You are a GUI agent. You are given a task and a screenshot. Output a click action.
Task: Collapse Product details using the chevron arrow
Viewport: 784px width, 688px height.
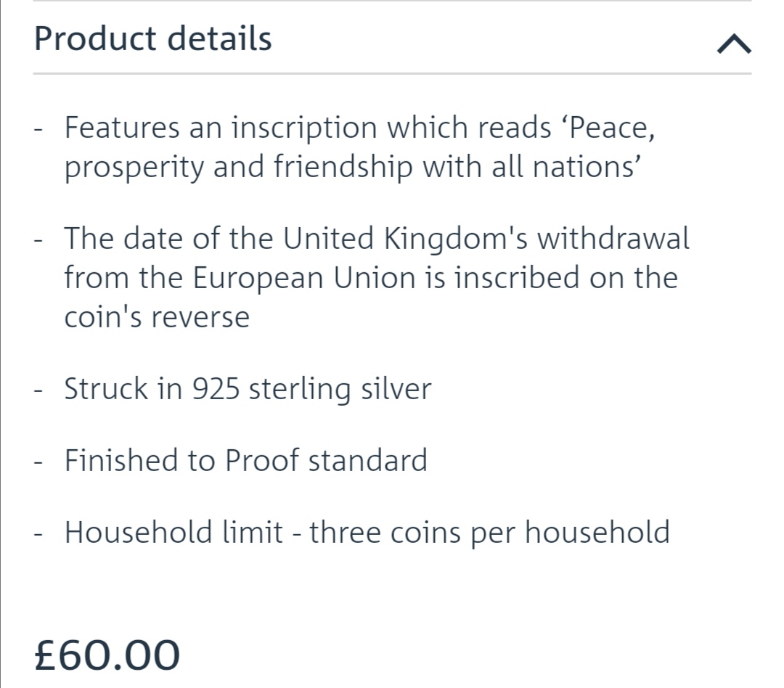(733, 44)
